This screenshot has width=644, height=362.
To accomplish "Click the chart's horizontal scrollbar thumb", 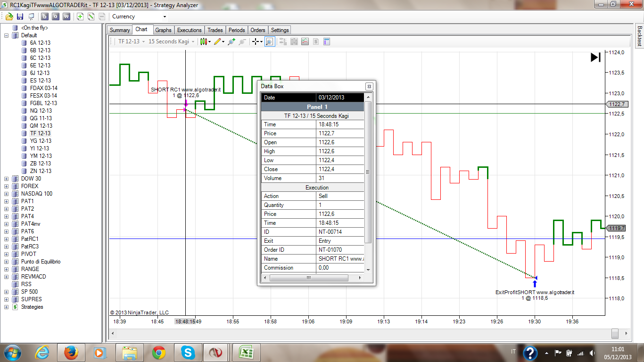I will 615,333.
